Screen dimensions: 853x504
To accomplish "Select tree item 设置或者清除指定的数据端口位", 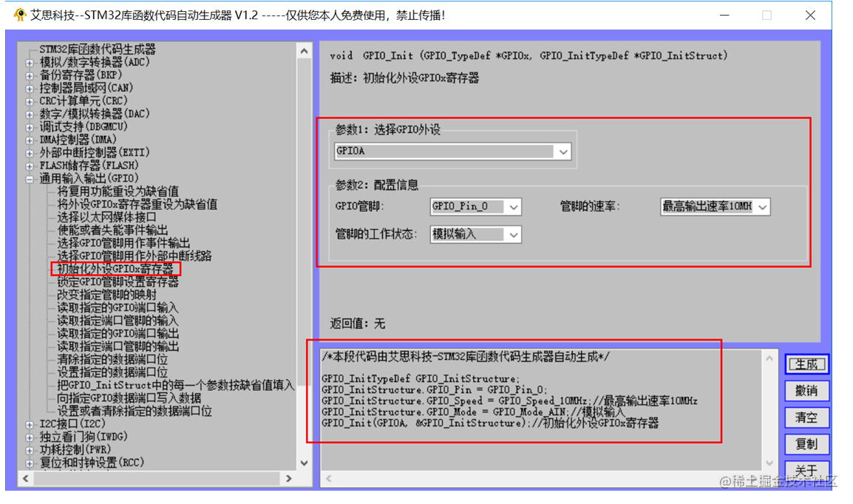I will [x=135, y=412].
